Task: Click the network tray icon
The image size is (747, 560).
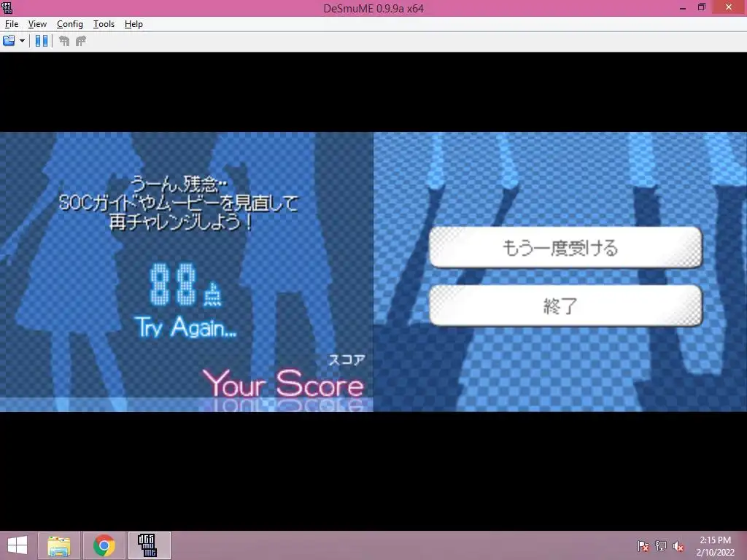Action: tap(661, 545)
